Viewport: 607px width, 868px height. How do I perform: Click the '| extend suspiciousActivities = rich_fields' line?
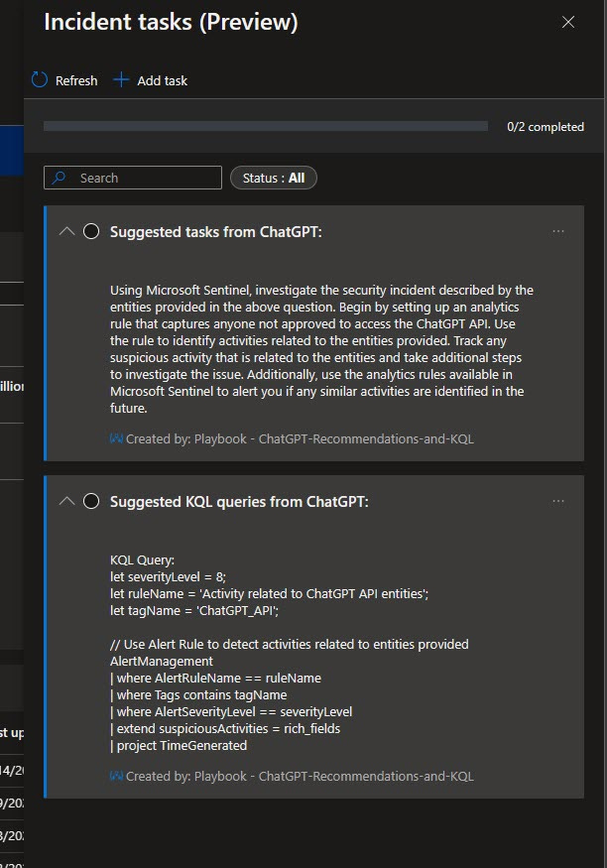[225, 728]
